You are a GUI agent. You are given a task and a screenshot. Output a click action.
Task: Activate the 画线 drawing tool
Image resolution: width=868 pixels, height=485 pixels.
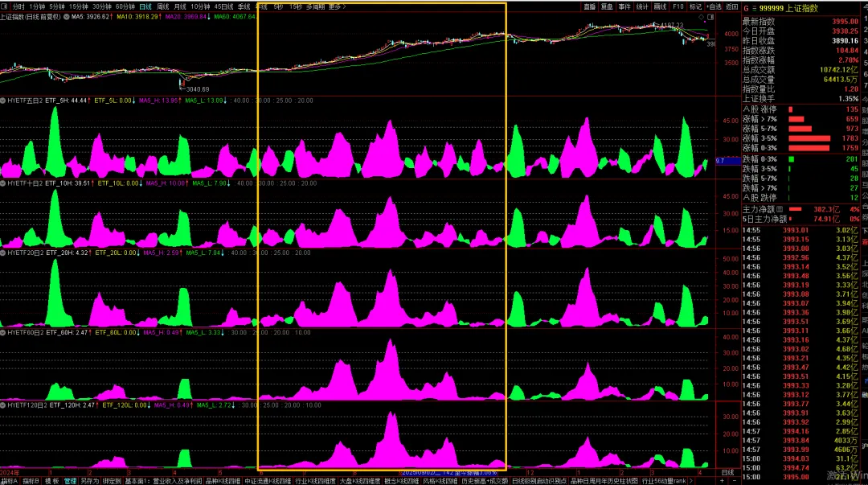point(660,6)
